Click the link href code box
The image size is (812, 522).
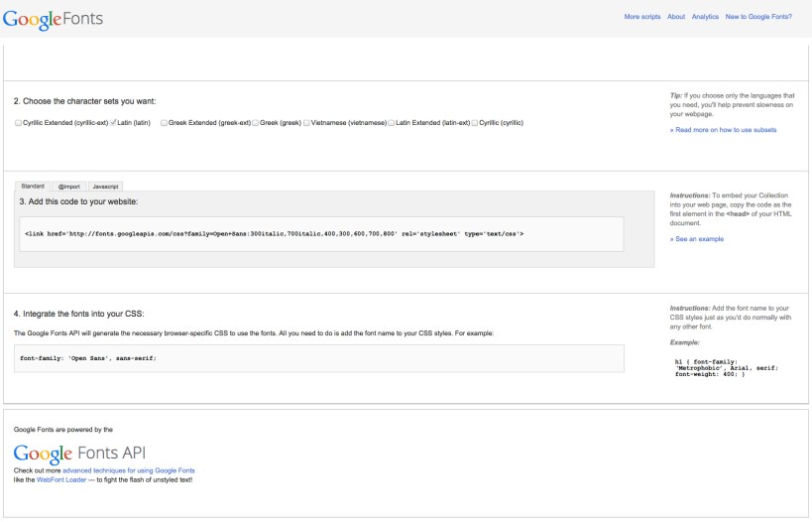click(x=321, y=234)
